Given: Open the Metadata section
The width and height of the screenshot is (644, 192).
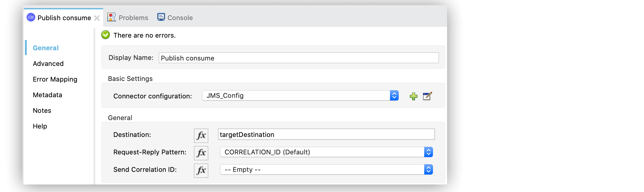Looking at the screenshot, I should coord(47,95).
